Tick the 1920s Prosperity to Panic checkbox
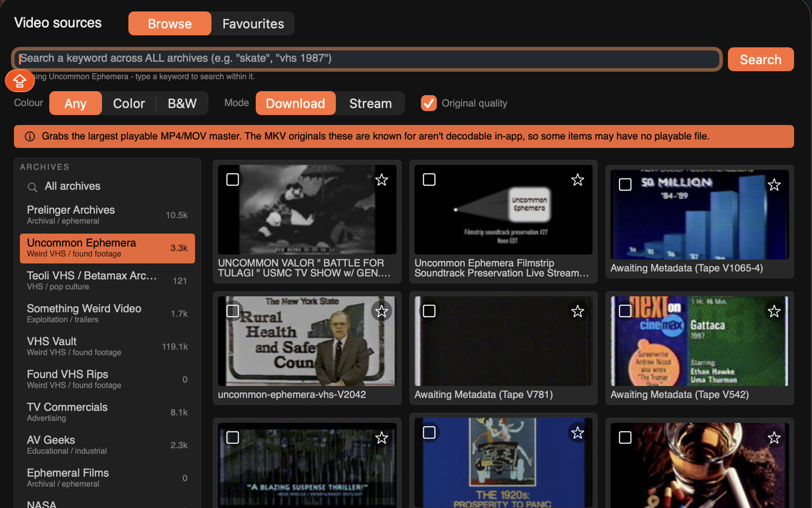 coord(429,433)
